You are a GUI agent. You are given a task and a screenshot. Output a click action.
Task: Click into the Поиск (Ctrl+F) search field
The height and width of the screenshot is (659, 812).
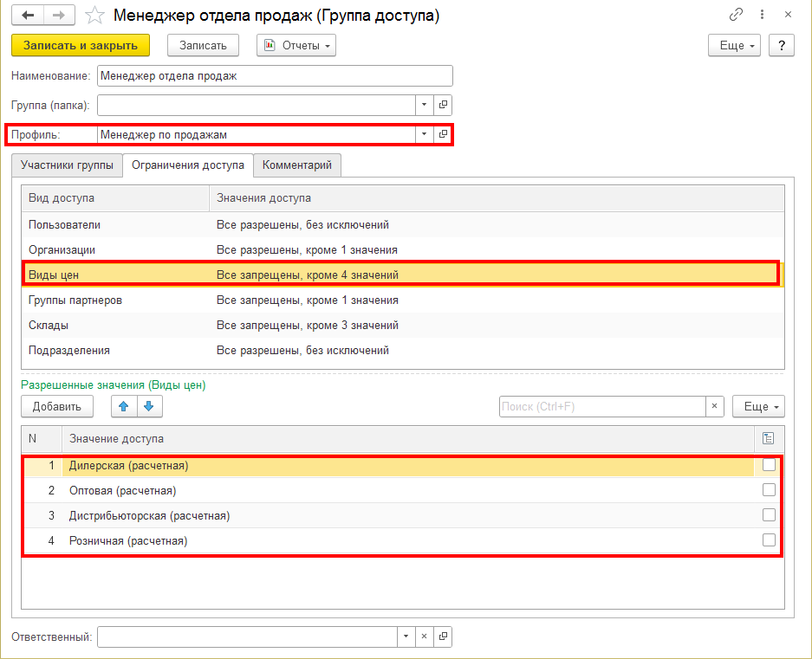point(601,406)
